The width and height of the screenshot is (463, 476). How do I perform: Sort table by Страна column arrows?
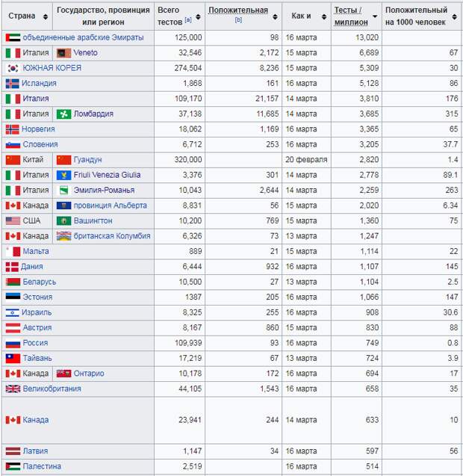(46, 16)
